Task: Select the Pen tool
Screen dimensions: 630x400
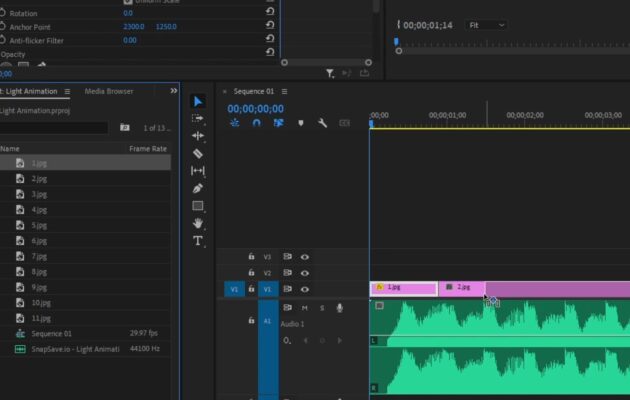Action: [198, 188]
